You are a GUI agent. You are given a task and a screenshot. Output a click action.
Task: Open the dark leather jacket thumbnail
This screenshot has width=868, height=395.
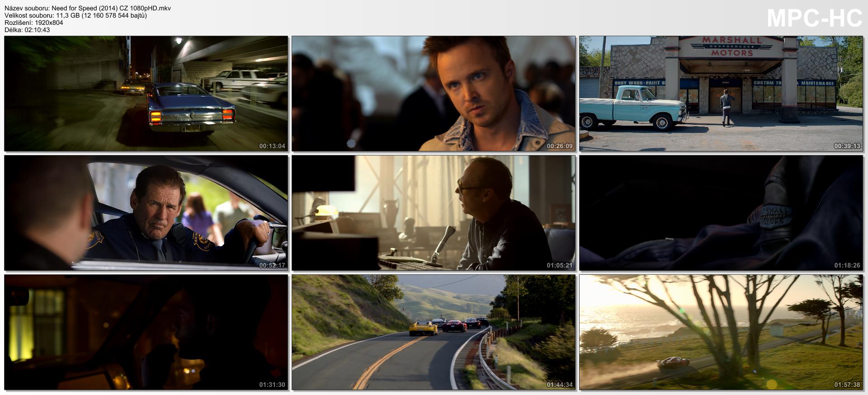(721, 213)
